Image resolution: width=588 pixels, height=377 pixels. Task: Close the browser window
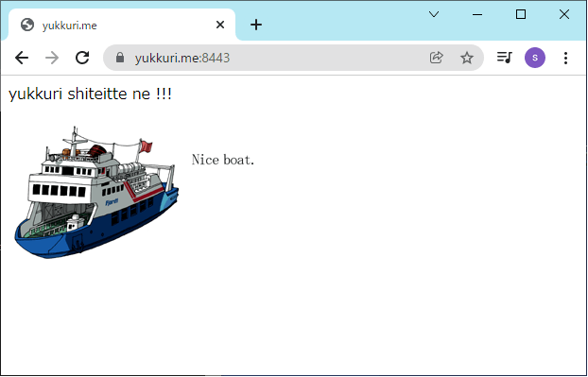564,14
